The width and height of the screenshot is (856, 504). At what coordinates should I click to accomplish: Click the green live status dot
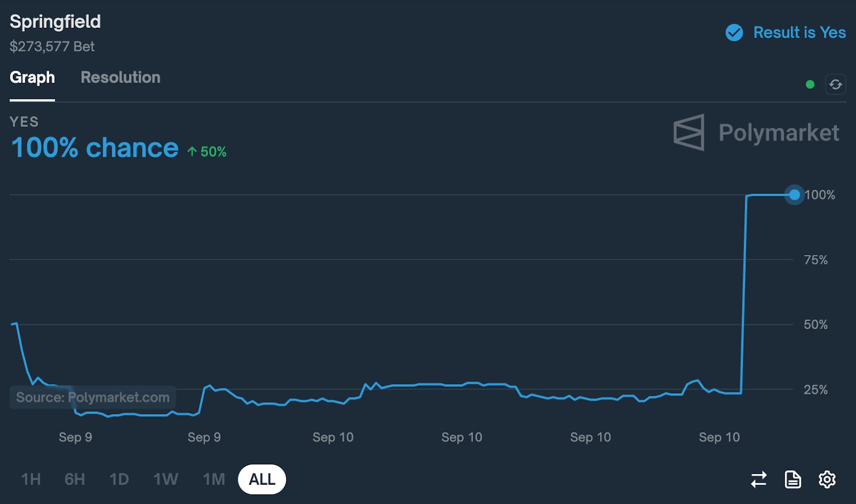coord(810,85)
